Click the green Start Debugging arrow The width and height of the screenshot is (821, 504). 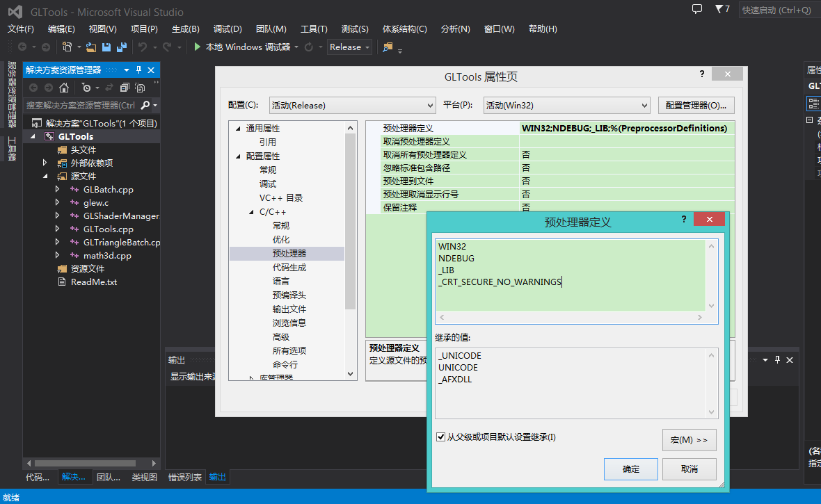click(x=198, y=47)
